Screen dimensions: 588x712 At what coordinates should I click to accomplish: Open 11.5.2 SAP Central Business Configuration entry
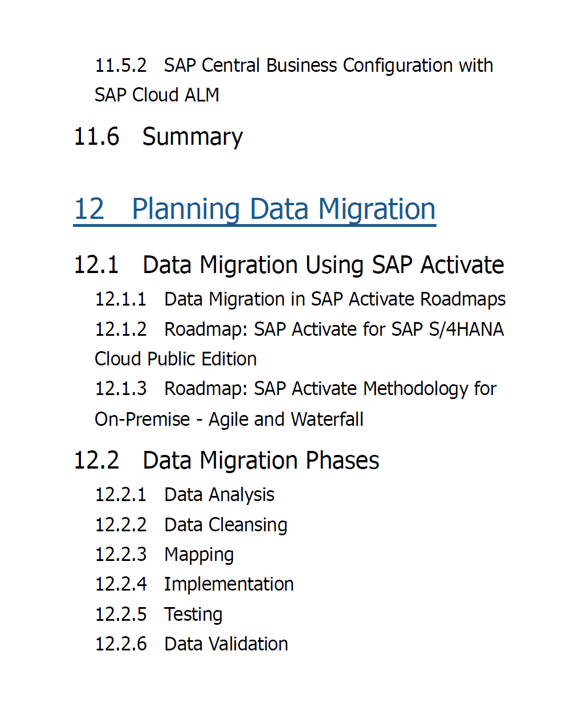click(294, 80)
